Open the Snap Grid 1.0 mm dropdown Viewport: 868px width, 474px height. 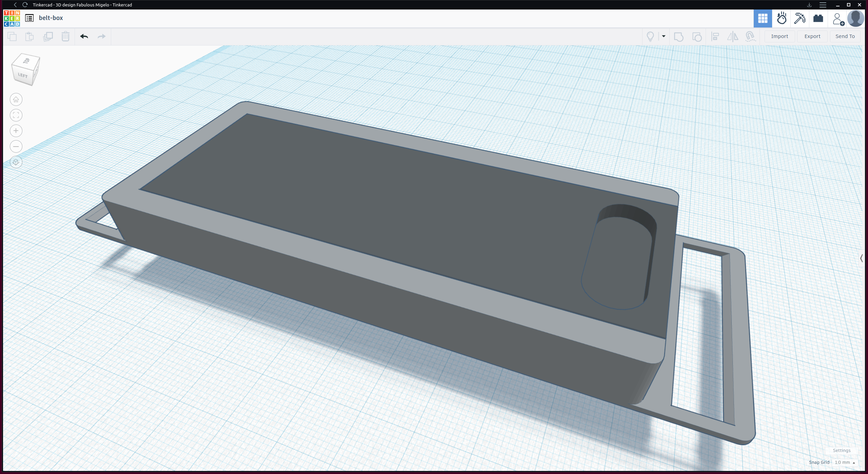click(845, 462)
